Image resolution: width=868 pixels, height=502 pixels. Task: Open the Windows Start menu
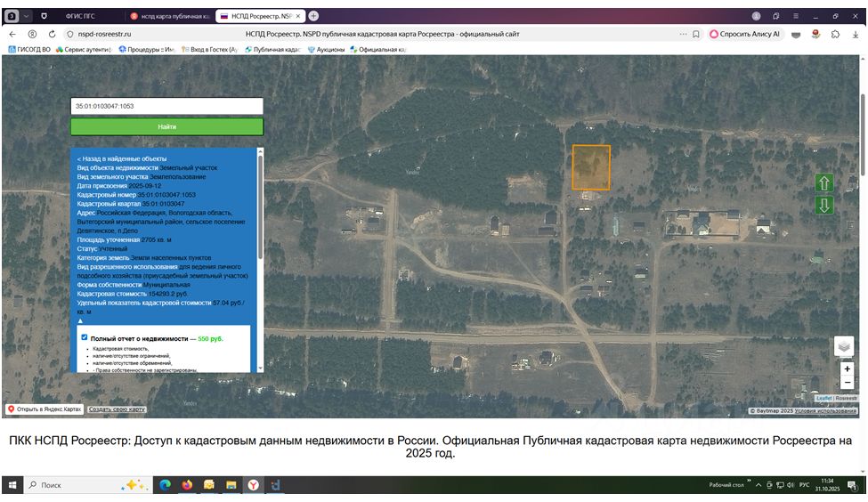pyautogui.click(x=12, y=485)
